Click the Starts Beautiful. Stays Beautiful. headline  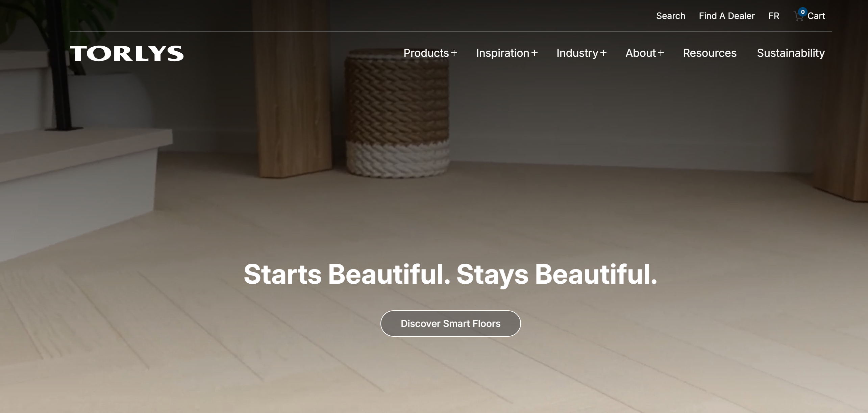coord(450,274)
